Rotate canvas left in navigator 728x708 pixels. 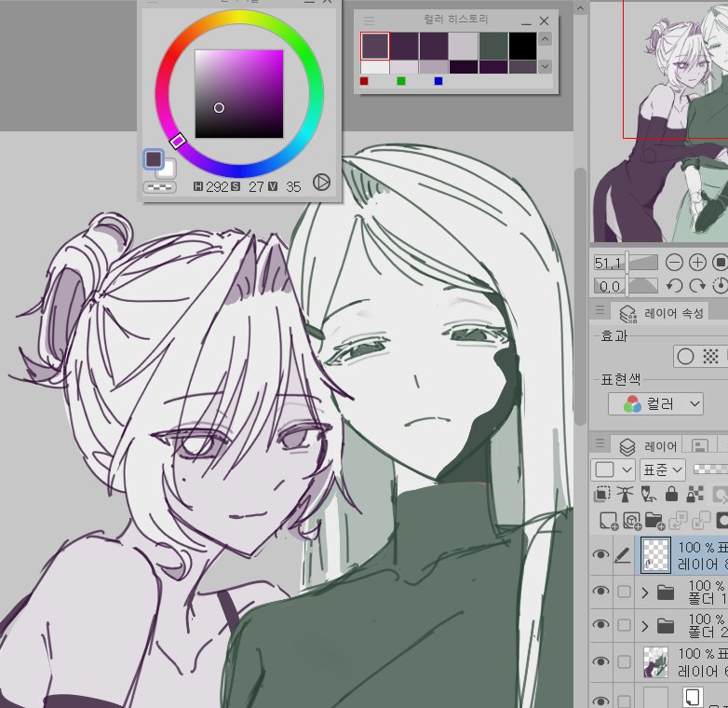tap(674, 285)
